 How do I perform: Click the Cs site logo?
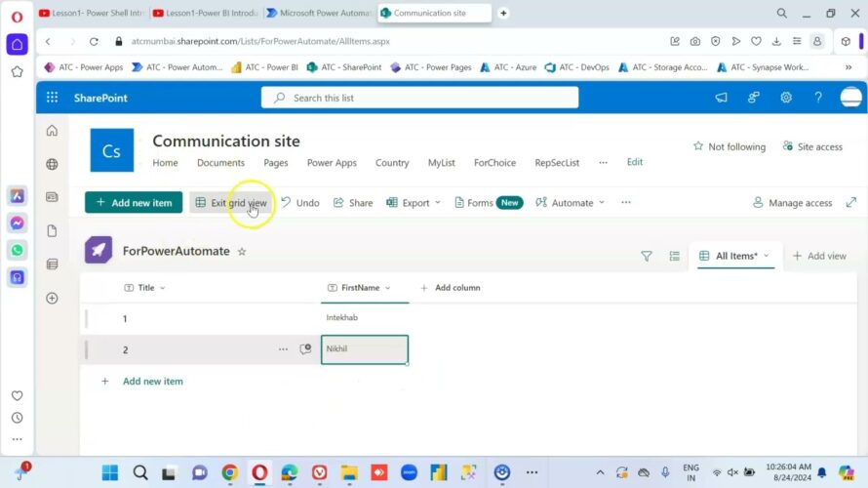tap(112, 150)
